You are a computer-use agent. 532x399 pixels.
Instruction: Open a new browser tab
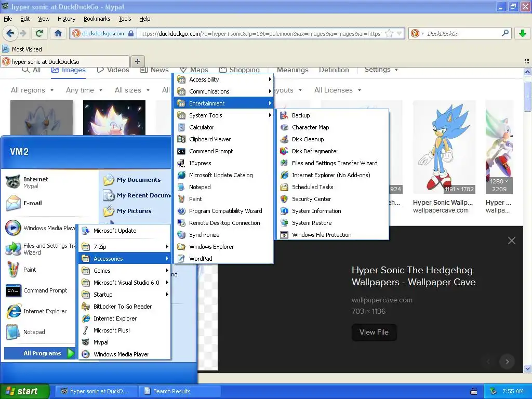(x=137, y=61)
